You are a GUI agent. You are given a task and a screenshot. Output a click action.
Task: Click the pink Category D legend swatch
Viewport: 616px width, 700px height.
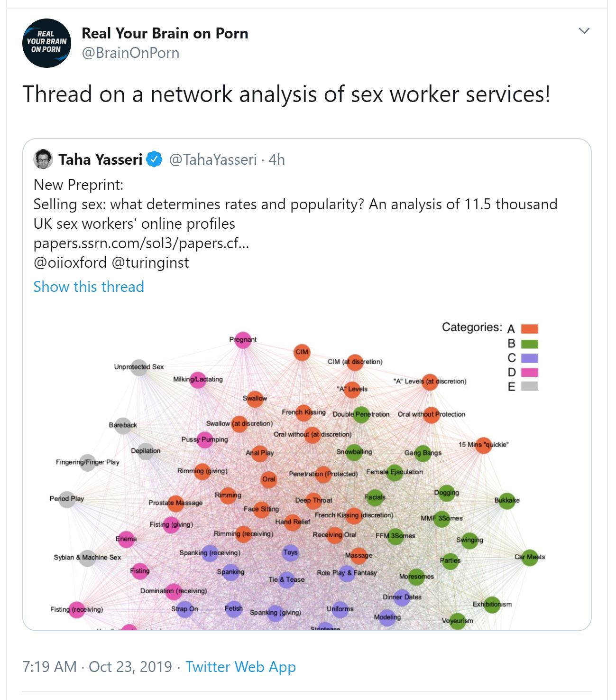(x=529, y=372)
